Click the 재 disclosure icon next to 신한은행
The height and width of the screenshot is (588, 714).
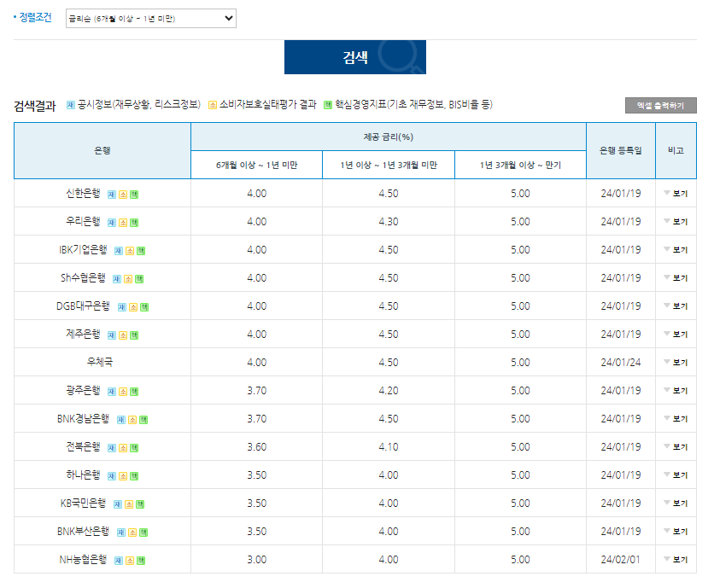pyautogui.click(x=111, y=193)
